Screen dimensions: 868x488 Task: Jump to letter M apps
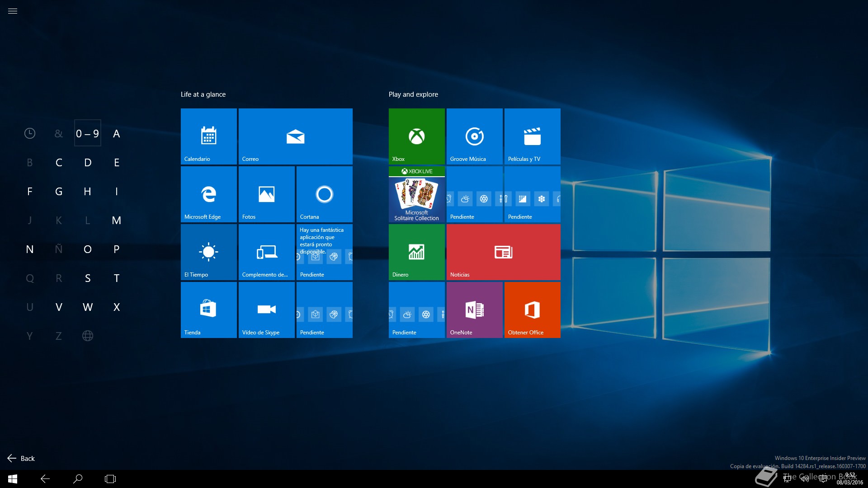(117, 220)
